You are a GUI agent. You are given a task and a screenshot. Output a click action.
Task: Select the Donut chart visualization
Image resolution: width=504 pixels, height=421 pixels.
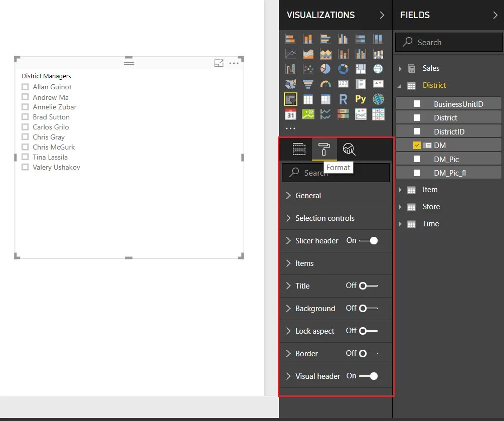tap(343, 68)
